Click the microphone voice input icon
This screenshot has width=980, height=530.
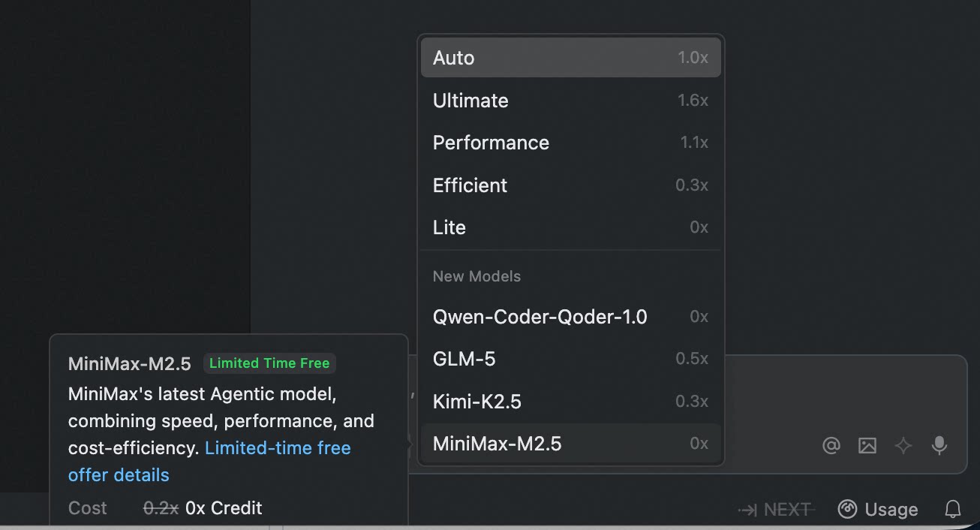(939, 446)
